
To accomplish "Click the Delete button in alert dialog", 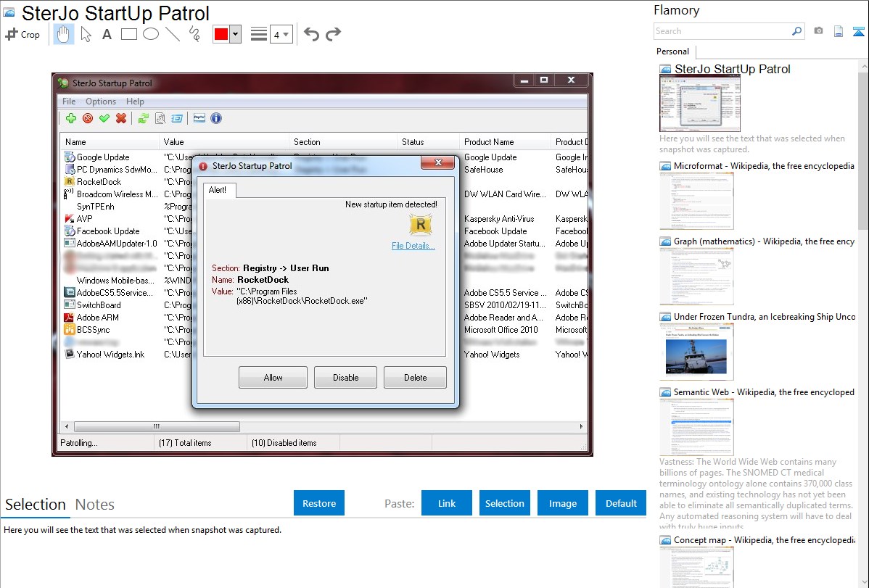I will [x=415, y=378].
